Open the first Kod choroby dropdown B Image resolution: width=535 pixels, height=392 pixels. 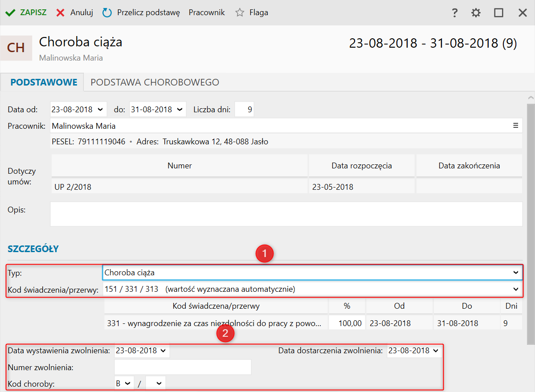124,383
